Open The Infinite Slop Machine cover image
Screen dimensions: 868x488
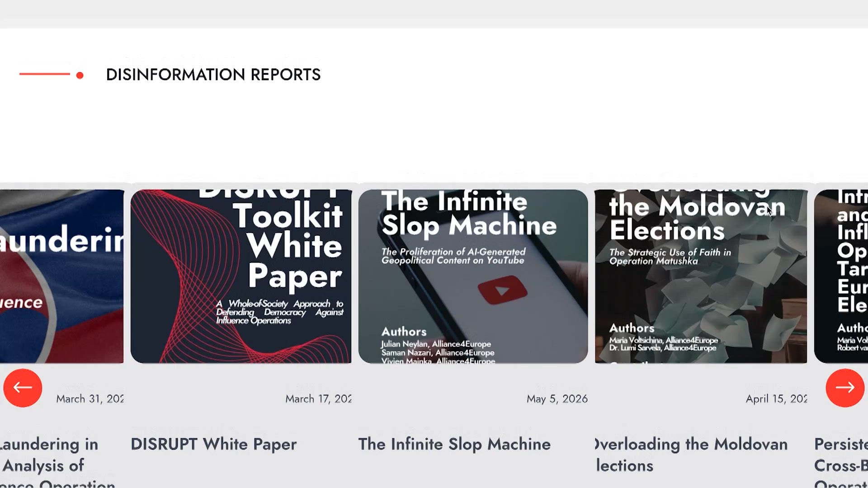click(x=473, y=276)
